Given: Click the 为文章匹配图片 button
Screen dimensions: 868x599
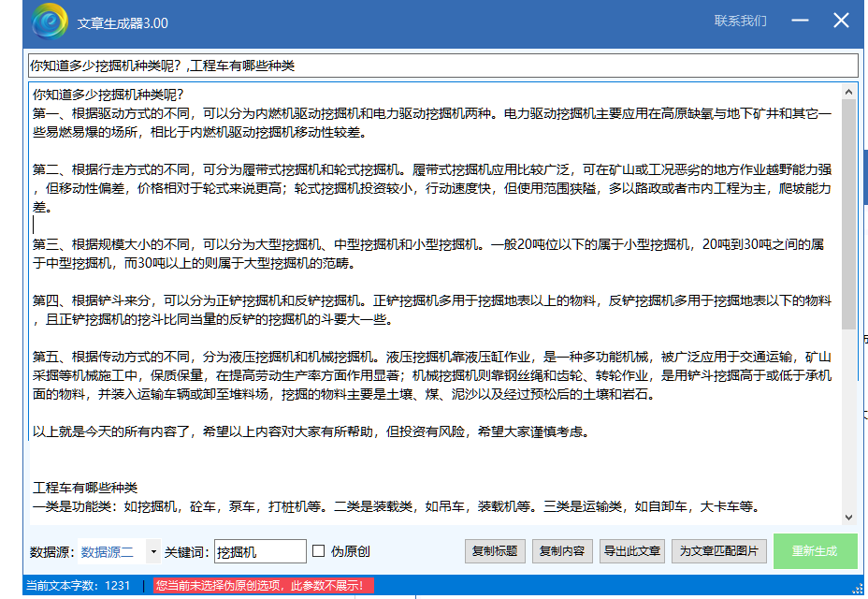Looking at the screenshot, I should pos(719,551).
